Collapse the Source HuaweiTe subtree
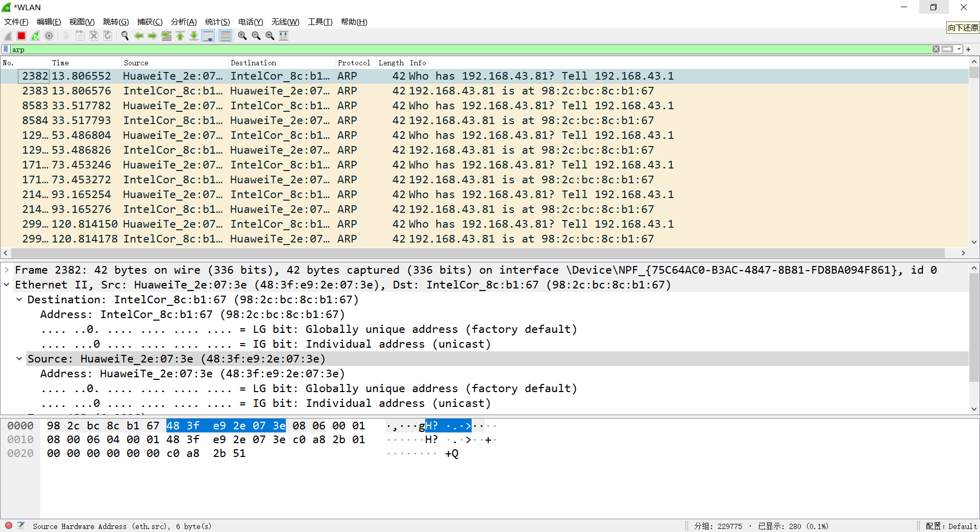Viewport: 980px width, 532px height. tap(19, 359)
